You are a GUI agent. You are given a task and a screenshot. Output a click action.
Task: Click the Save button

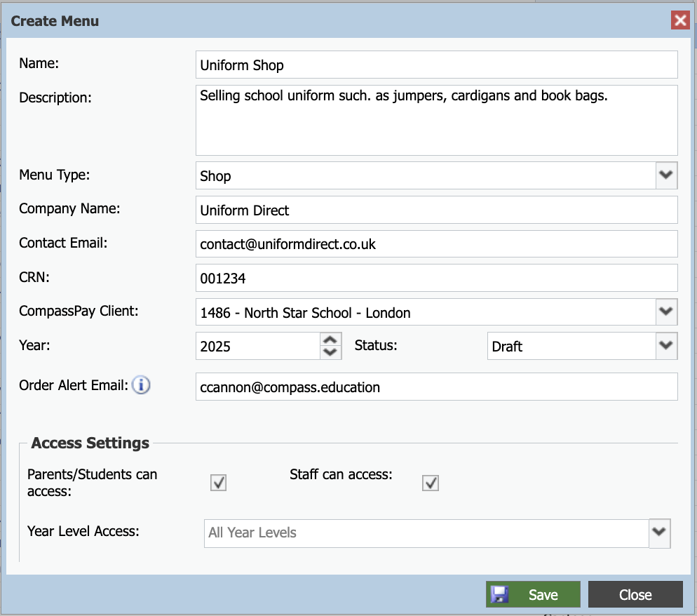(533, 594)
